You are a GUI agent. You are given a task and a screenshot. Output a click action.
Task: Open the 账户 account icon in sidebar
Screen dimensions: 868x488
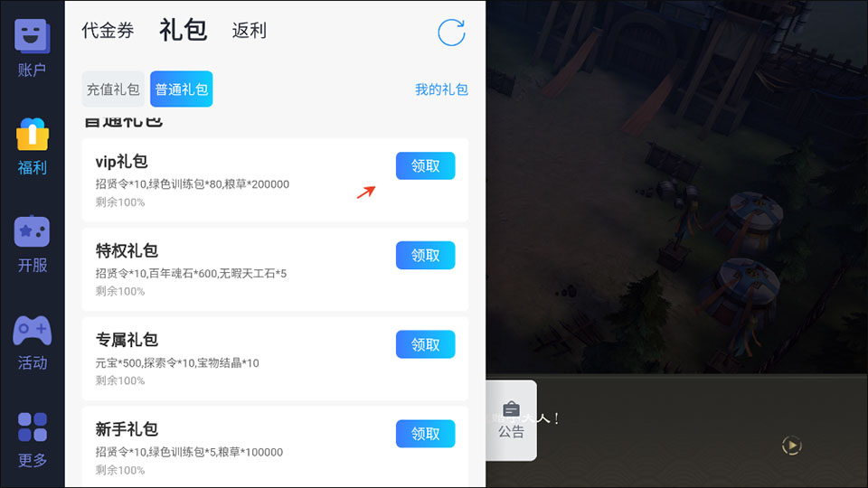(x=33, y=36)
